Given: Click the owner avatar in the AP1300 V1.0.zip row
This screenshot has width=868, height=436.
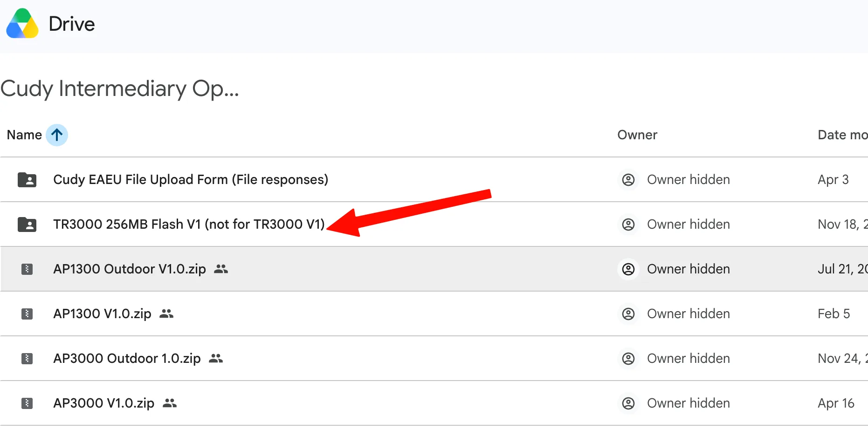Looking at the screenshot, I should [x=628, y=314].
